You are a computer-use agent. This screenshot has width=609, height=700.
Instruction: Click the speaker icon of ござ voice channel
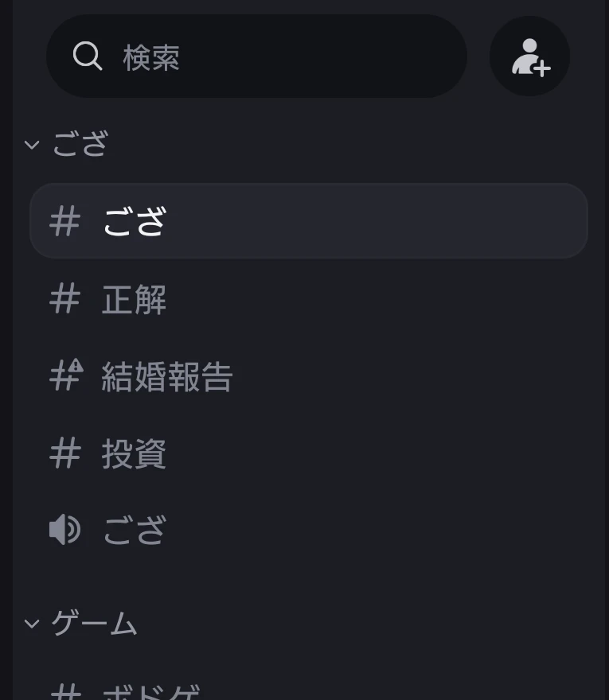click(x=64, y=530)
